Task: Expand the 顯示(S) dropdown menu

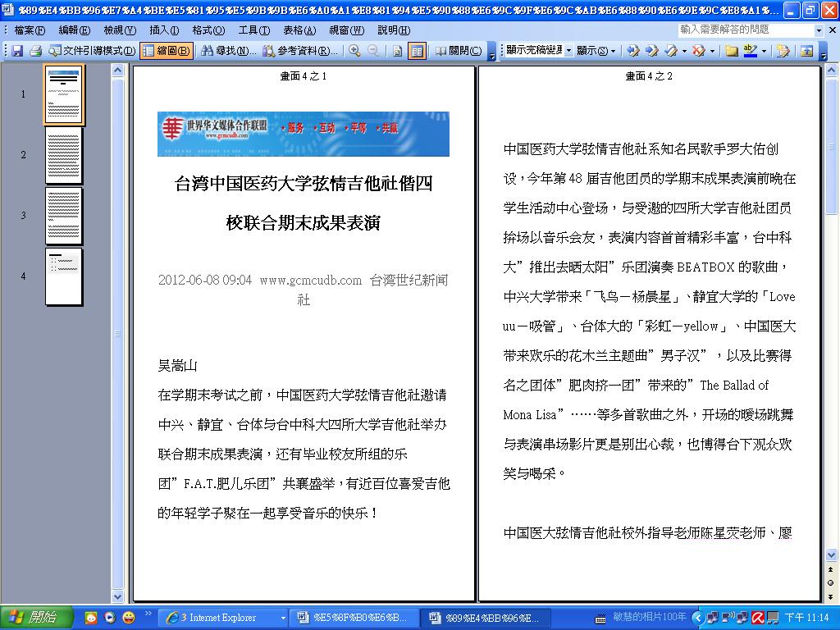Action: [x=596, y=51]
